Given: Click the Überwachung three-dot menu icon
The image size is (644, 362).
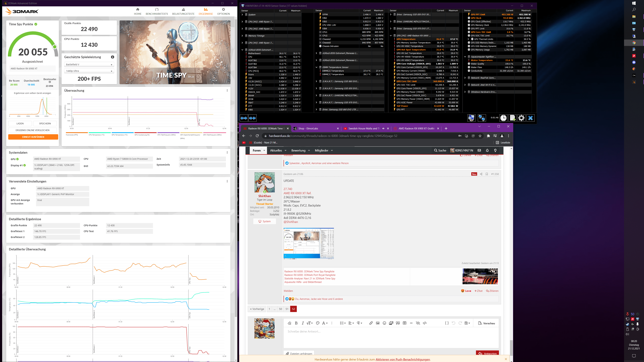Looking at the screenshot, I should (227, 90).
